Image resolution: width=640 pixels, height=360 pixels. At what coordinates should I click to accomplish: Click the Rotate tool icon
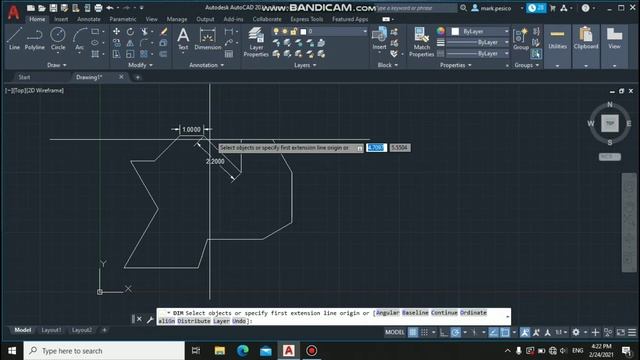coord(130,31)
